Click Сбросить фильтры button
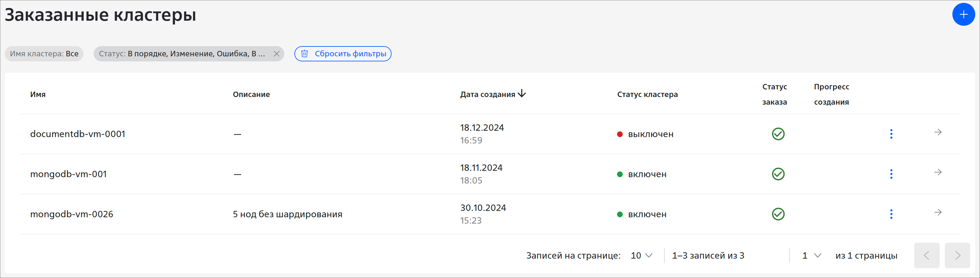Viewport: 980px width, 278px height. pos(343,54)
